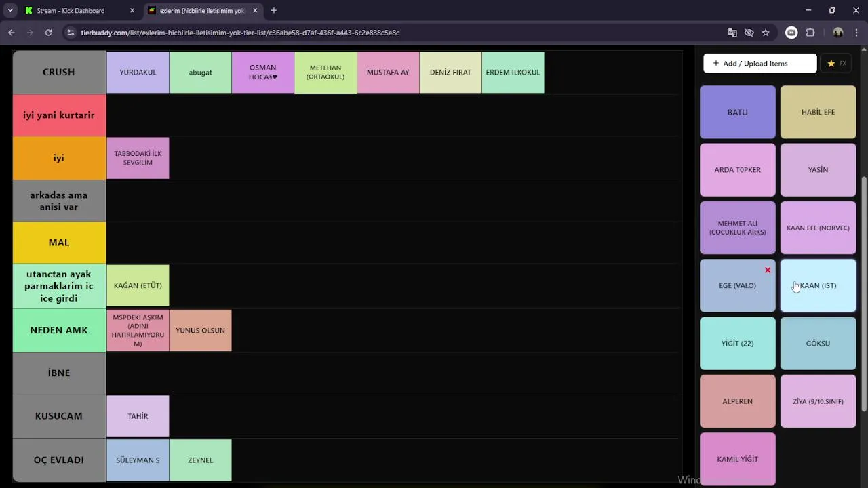Click the OÇ EVLADI tier label
868x488 pixels.
pyautogui.click(x=59, y=460)
